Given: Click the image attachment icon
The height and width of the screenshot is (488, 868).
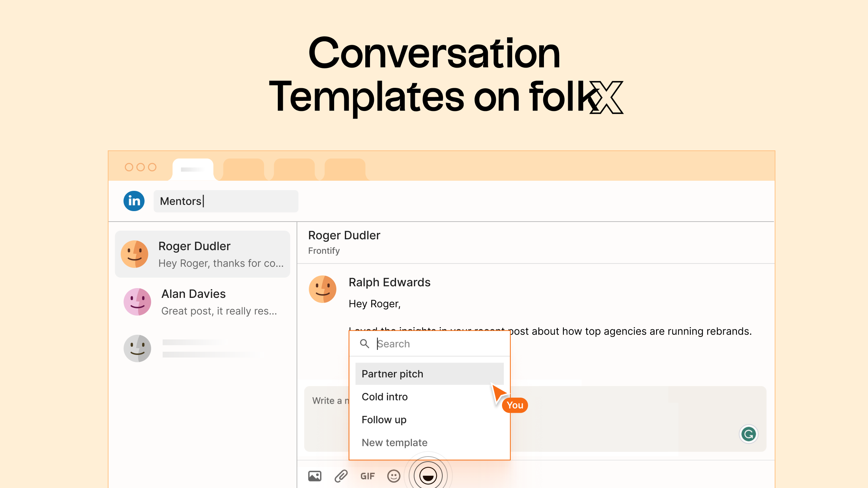Looking at the screenshot, I should (x=315, y=476).
